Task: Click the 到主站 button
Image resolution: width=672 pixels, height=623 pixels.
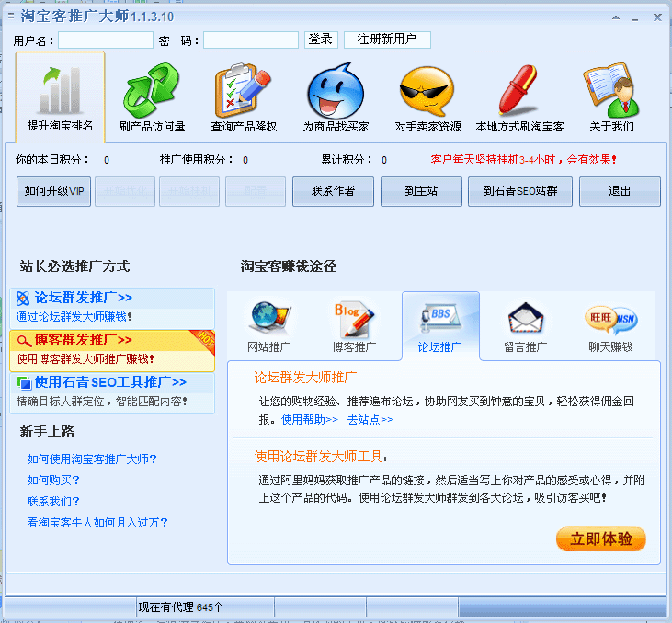Action: click(421, 191)
